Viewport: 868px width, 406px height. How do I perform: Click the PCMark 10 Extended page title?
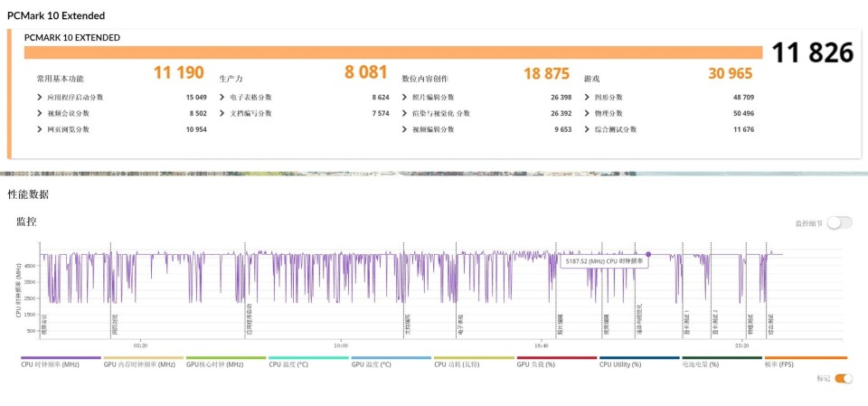click(x=56, y=15)
